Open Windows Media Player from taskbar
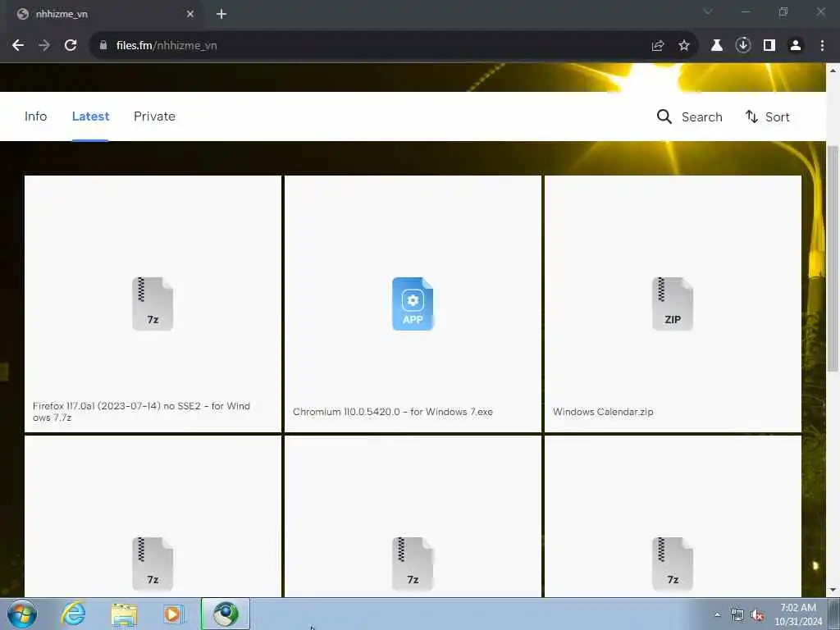 coord(173,614)
